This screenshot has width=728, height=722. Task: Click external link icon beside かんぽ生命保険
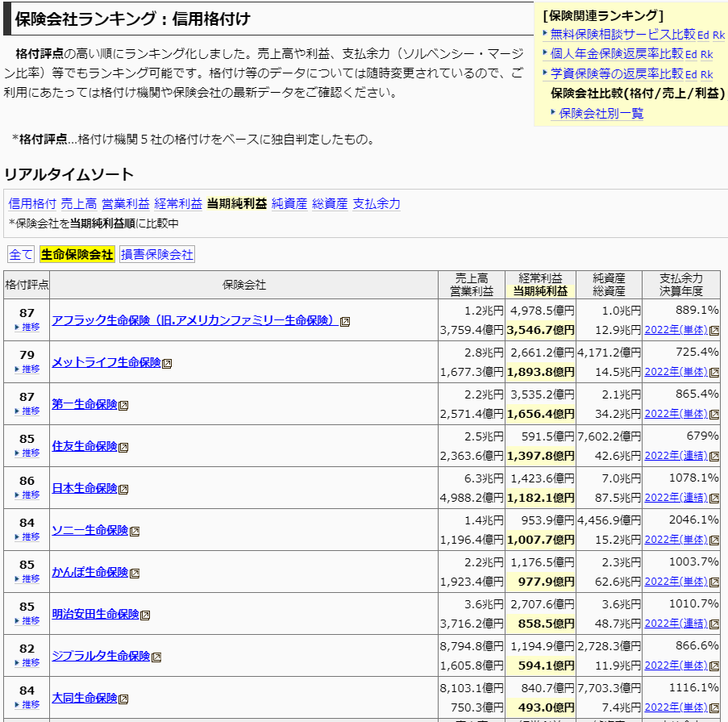pos(134,574)
